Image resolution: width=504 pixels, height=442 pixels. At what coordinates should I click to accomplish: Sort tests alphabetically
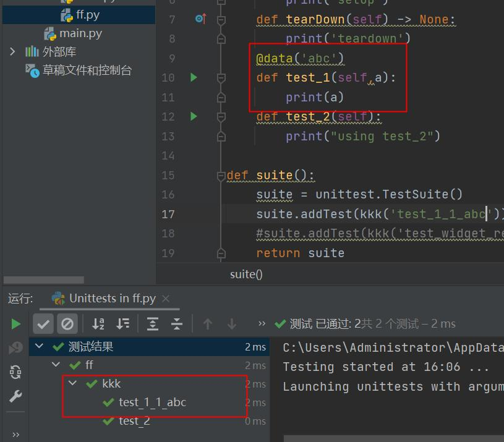[x=98, y=324]
